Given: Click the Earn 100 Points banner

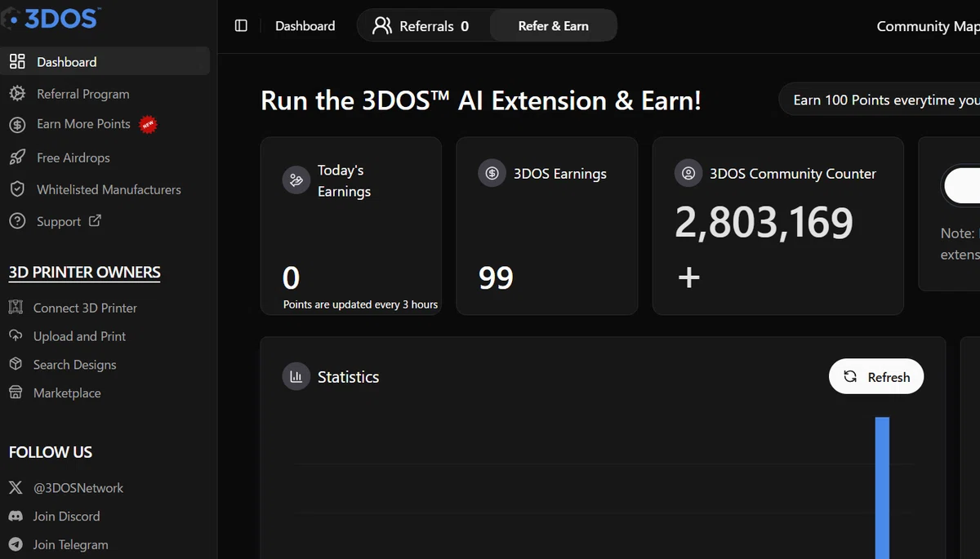Looking at the screenshot, I should tap(880, 100).
